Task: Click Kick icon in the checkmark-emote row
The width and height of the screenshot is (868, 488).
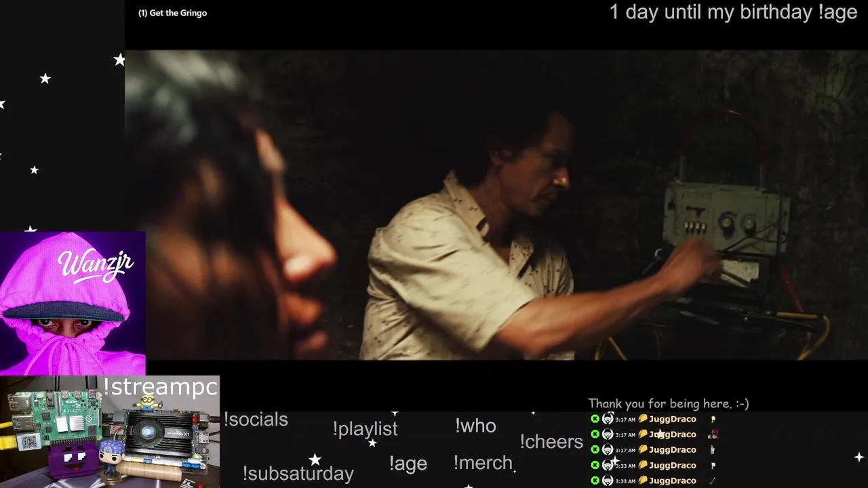Action: (x=595, y=481)
